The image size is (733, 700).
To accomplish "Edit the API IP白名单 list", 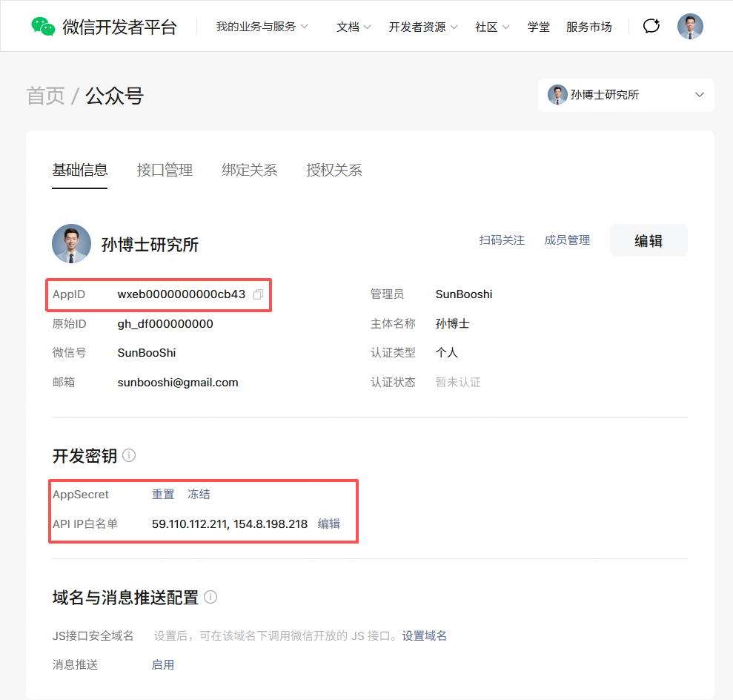I will click(329, 524).
